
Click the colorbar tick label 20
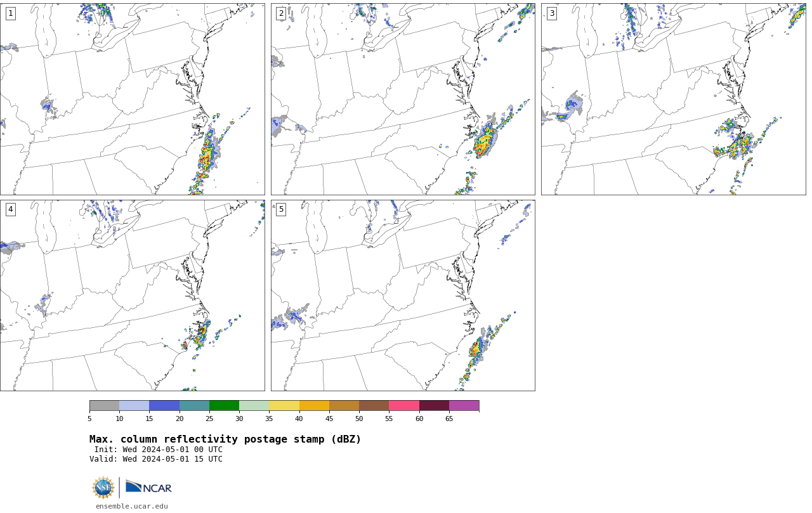coord(180,419)
